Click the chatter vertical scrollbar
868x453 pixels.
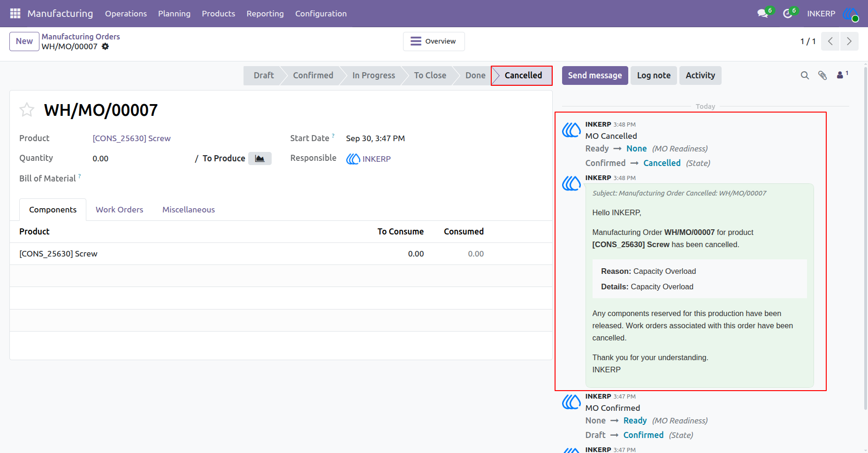866,239
